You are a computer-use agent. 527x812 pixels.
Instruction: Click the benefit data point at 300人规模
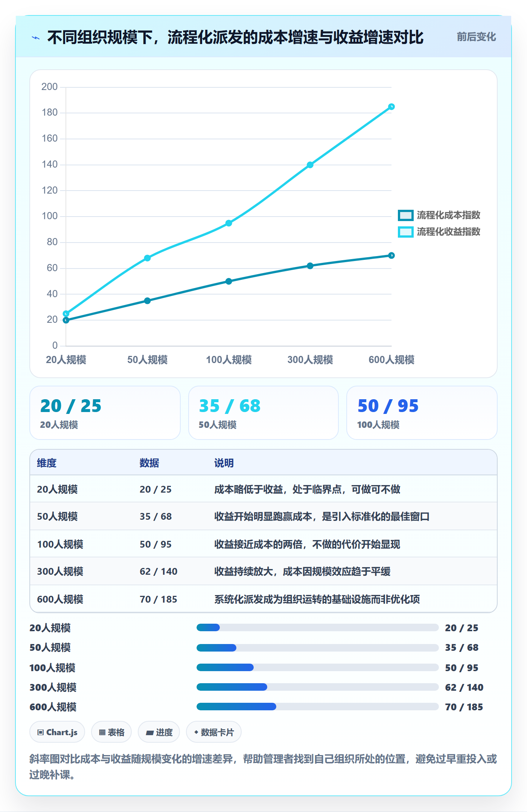click(310, 165)
